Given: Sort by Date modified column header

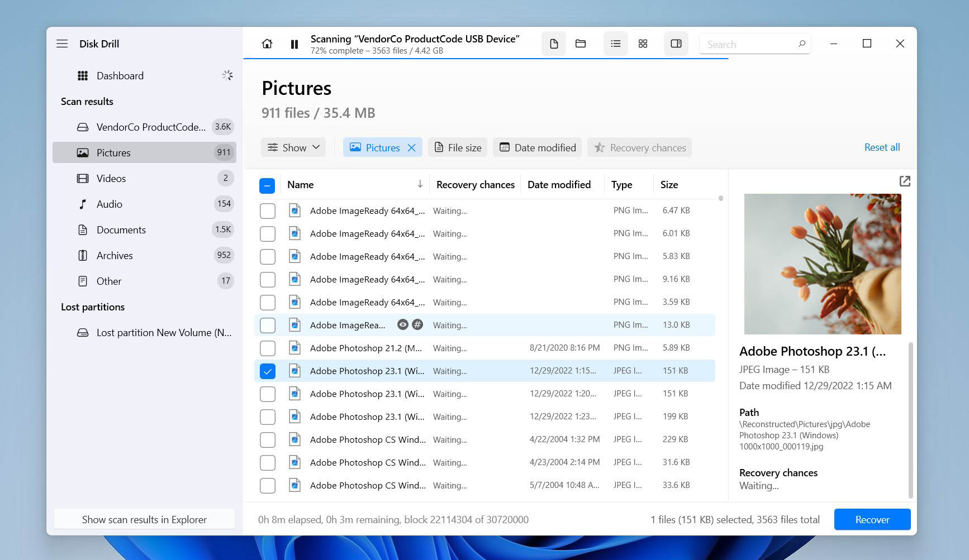Looking at the screenshot, I should (559, 184).
